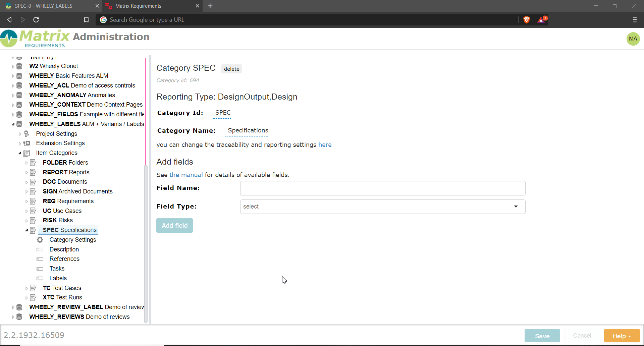Select the Description field item

pyautogui.click(x=64, y=249)
